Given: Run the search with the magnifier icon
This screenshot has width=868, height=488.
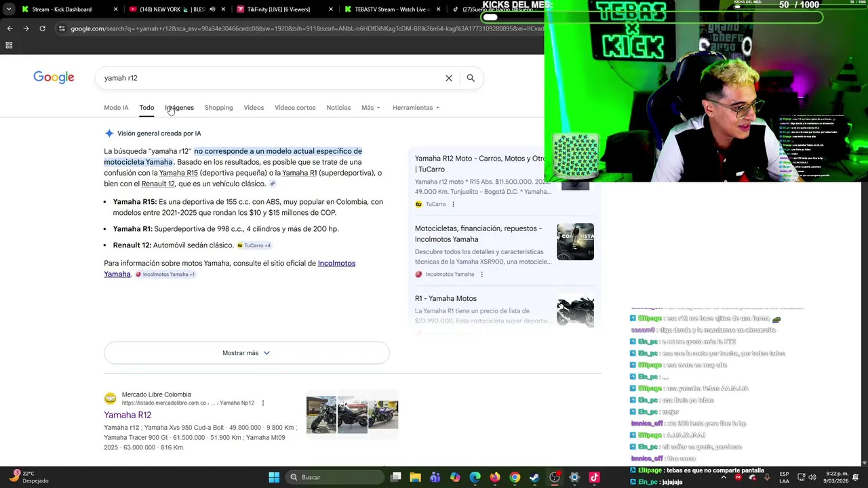Looking at the screenshot, I should tap(471, 78).
